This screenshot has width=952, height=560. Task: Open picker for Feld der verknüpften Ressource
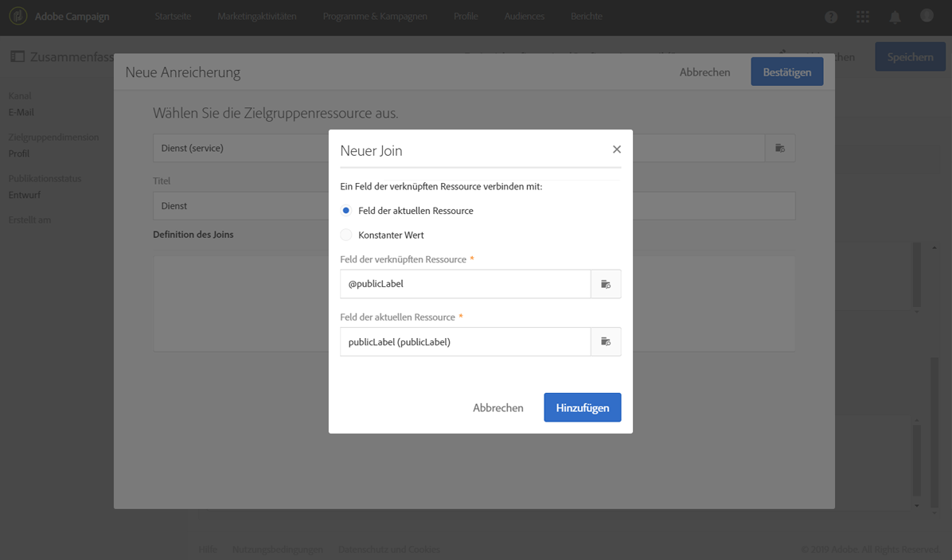point(606,284)
